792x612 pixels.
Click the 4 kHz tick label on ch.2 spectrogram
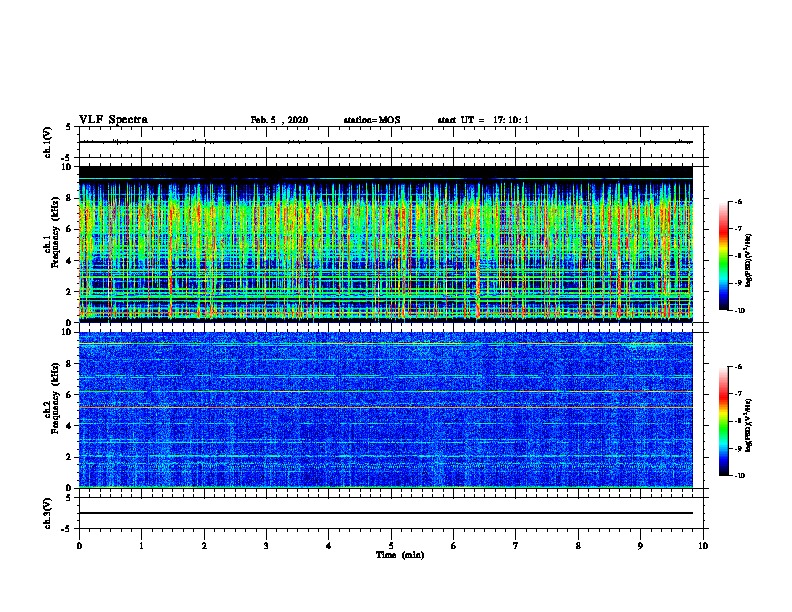71,426
